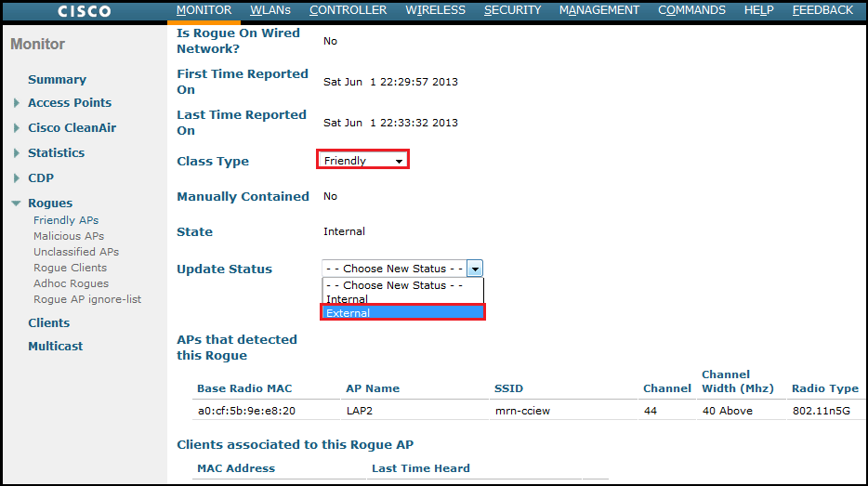Viewport: 868px width, 486px height.
Task: Open the WLANs menu tab
Action: click(270, 10)
